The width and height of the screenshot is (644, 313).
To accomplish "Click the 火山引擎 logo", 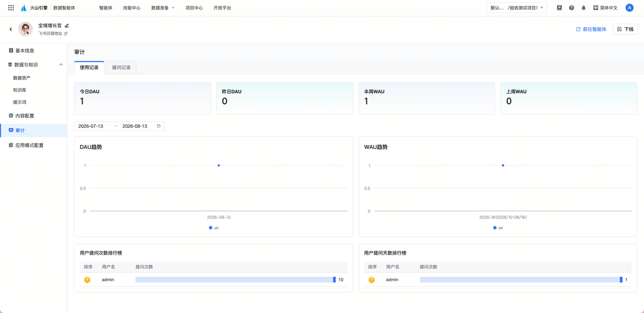I will pos(34,8).
